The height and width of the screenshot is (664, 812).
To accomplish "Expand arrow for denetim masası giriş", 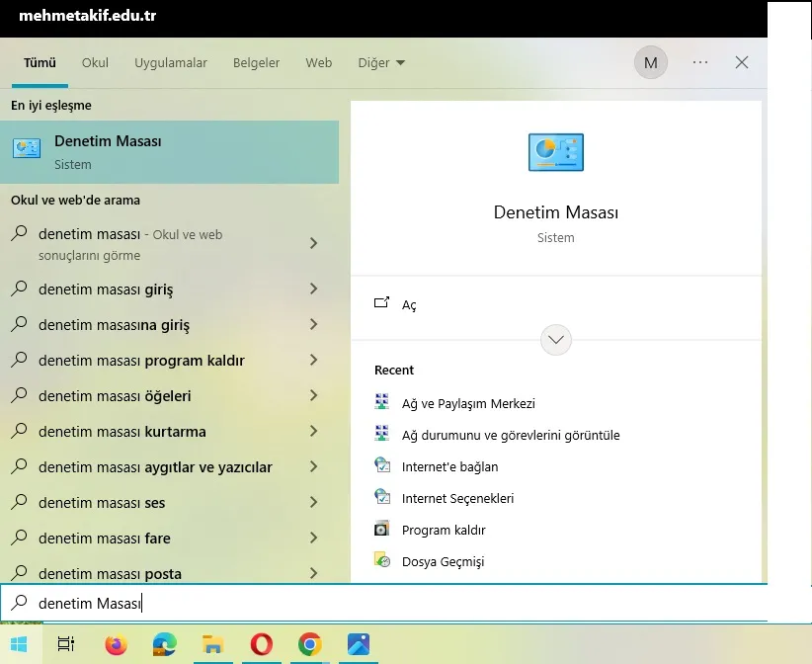I will tap(313, 289).
